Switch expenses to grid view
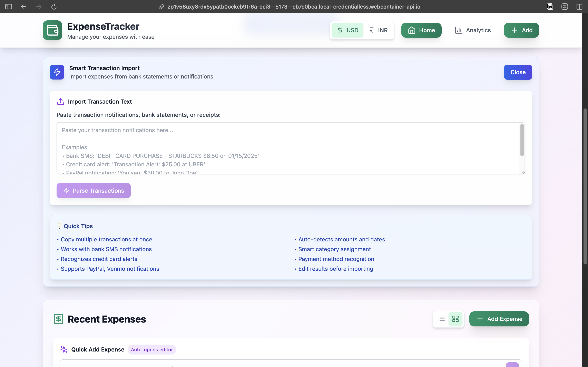 [455, 319]
